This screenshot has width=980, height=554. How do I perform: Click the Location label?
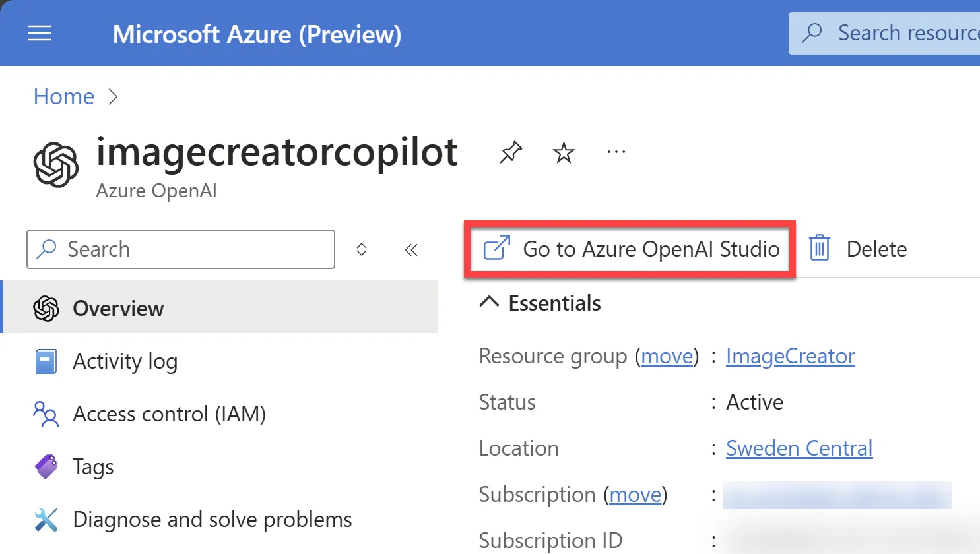tap(519, 448)
